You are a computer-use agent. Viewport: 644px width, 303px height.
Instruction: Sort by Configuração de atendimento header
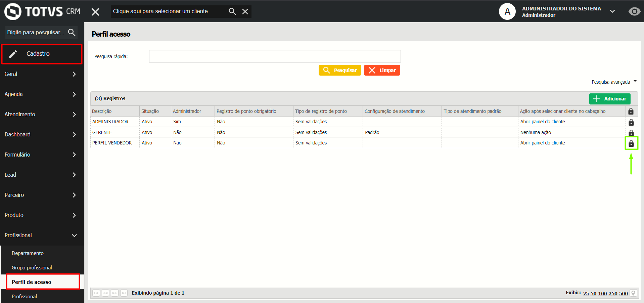click(402, 111)
